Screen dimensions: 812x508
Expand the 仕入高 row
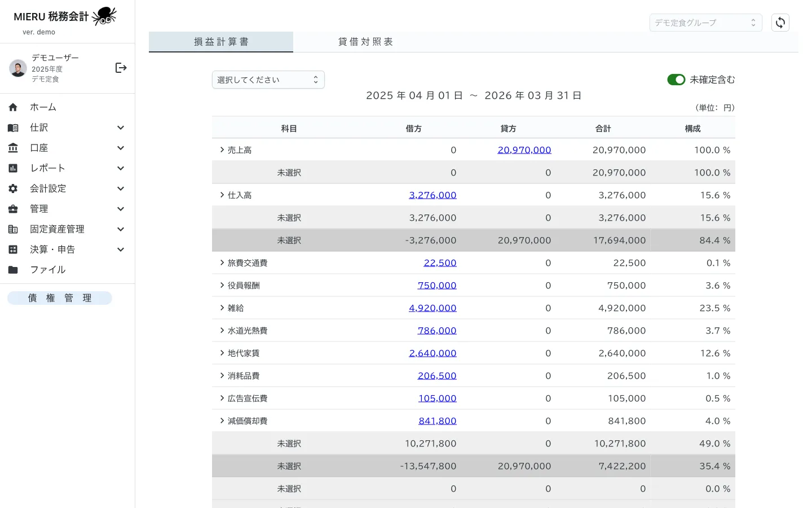click(222, 195)
